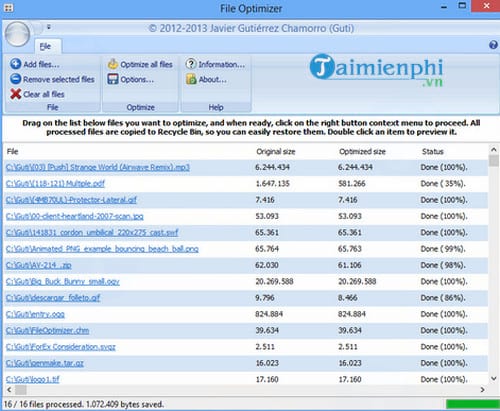Screen dimensions: 500x411
Task: Click the Options floppy disk icon
Action: (113, 79)
